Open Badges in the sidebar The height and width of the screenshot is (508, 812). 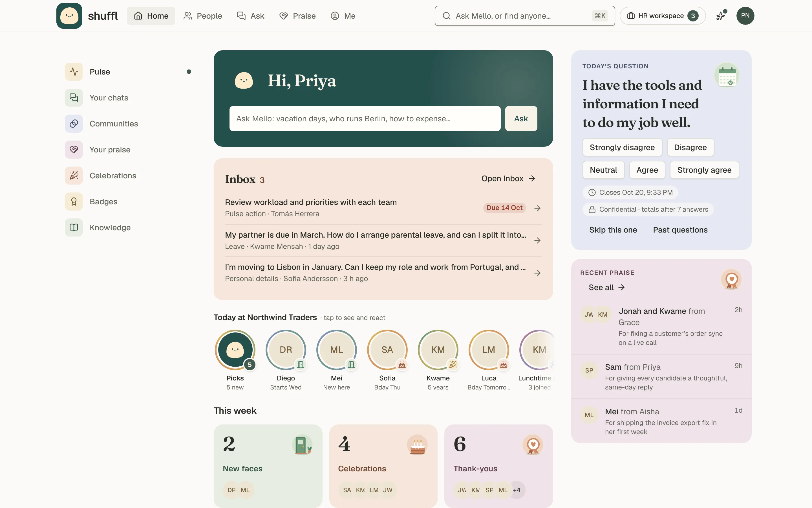128,202
